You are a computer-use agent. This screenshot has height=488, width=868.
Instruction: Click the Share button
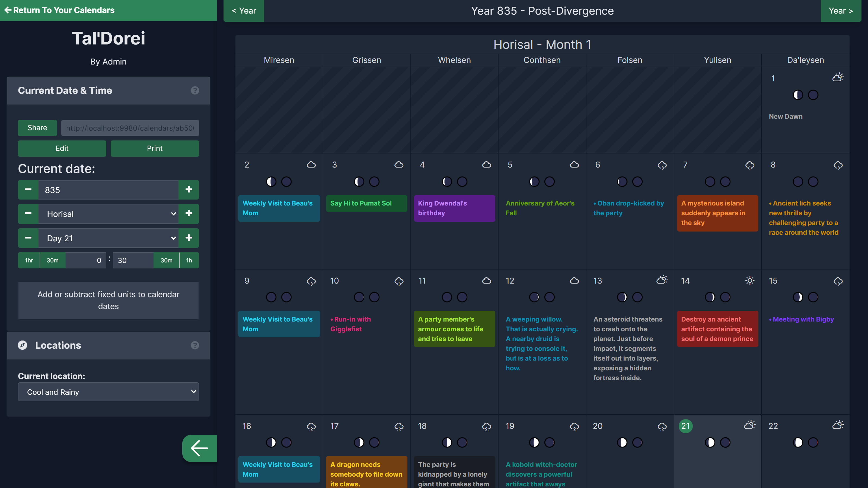point(37,128)
